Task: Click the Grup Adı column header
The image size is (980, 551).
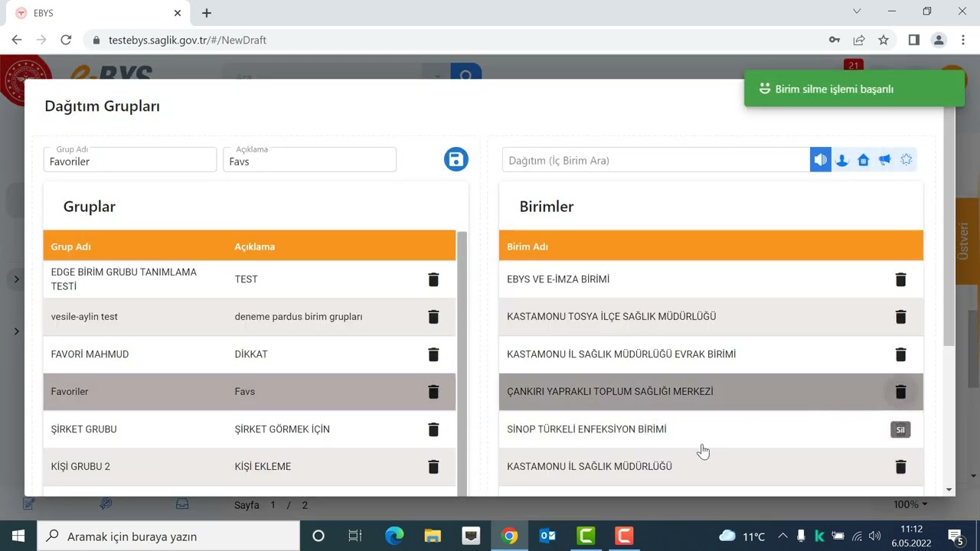Action: [71, 246]
